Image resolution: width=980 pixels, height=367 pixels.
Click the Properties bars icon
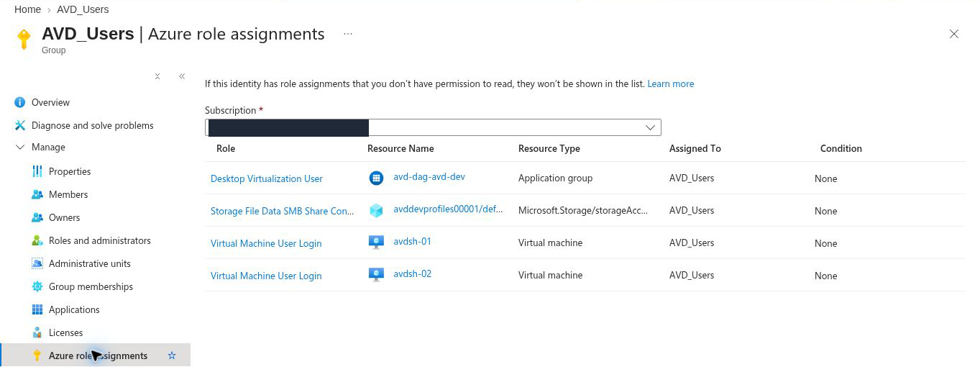(37, 171)
